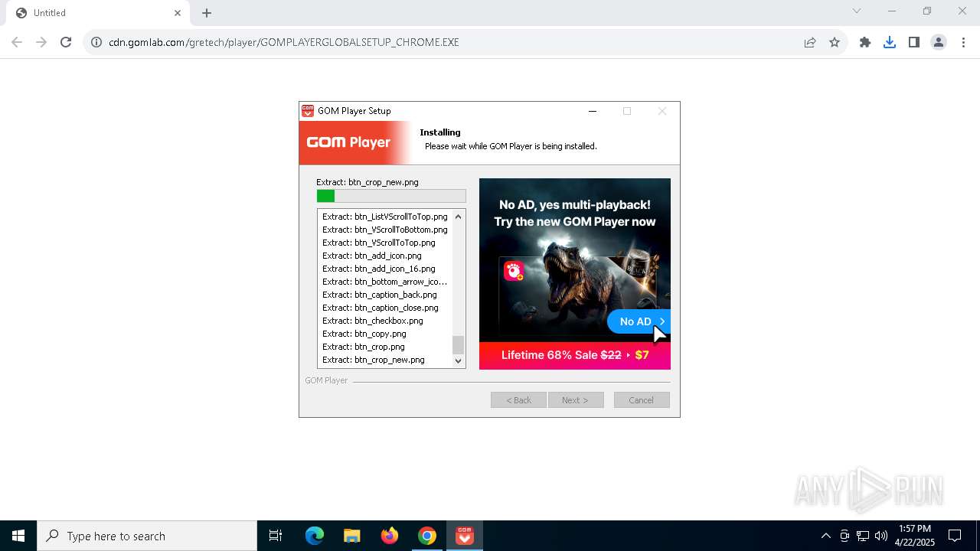This screenshot has height=551, width=980.
Task: Click the address bar URL
Action: click(x=284, y=42)
